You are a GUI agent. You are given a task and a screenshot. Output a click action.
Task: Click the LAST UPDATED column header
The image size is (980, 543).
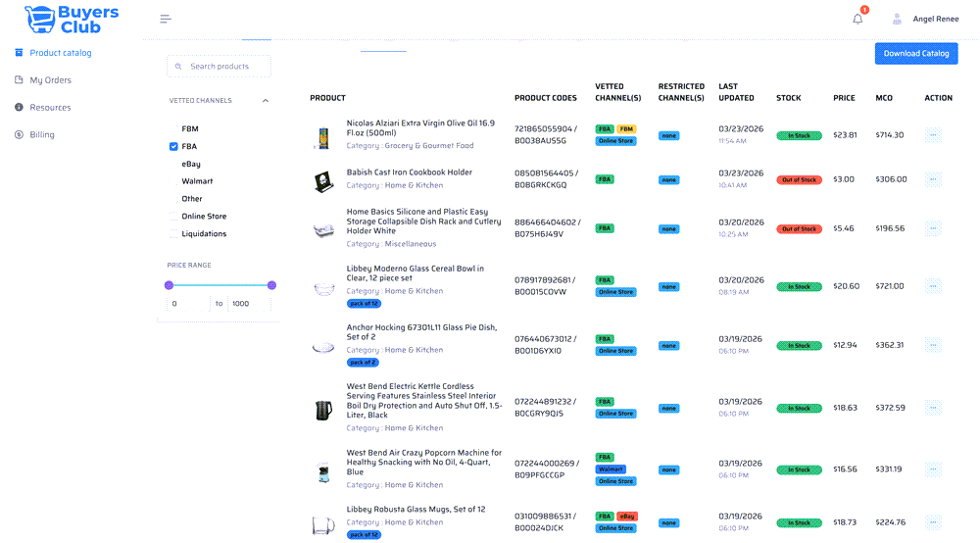tap(736, 92)
